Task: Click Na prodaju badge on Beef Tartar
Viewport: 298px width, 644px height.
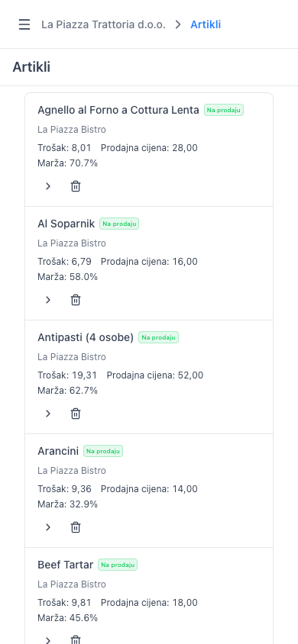Action: point(118,565)
